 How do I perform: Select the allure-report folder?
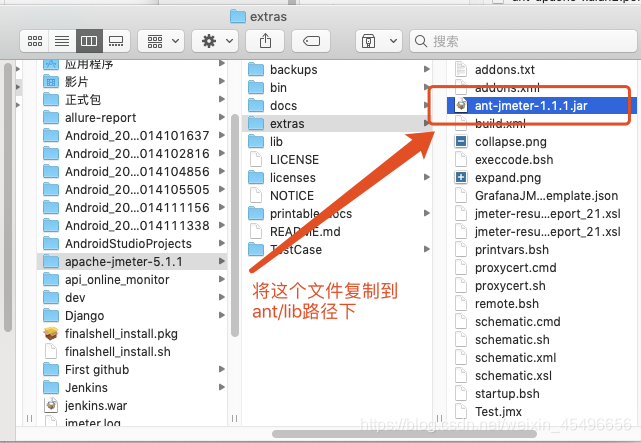(132, 117)
